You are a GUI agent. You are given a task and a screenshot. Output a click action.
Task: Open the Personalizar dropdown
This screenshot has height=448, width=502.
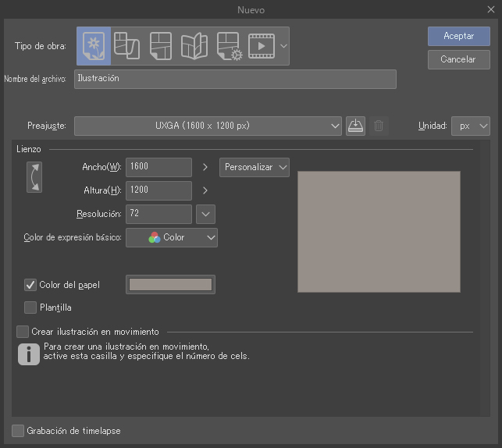coord(255,167)
